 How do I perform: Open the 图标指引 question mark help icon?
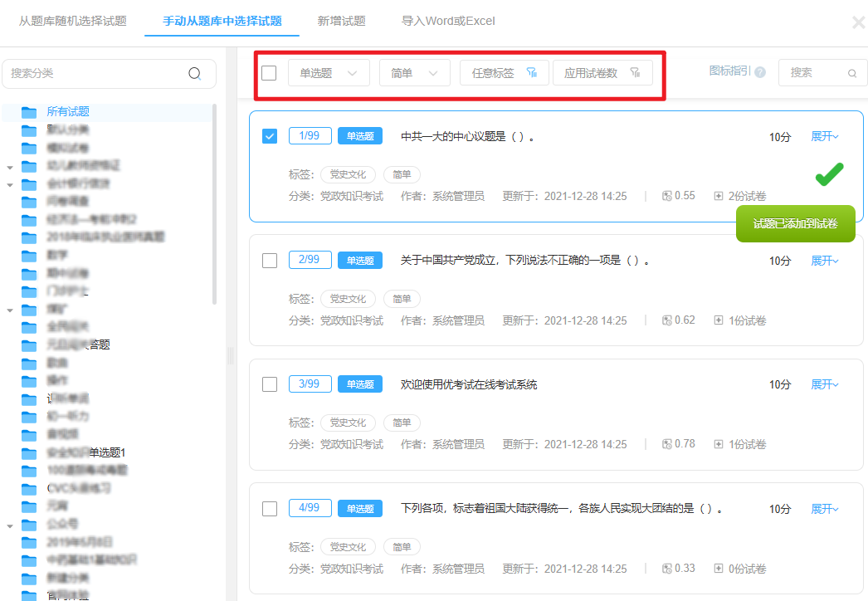point(759,72)
